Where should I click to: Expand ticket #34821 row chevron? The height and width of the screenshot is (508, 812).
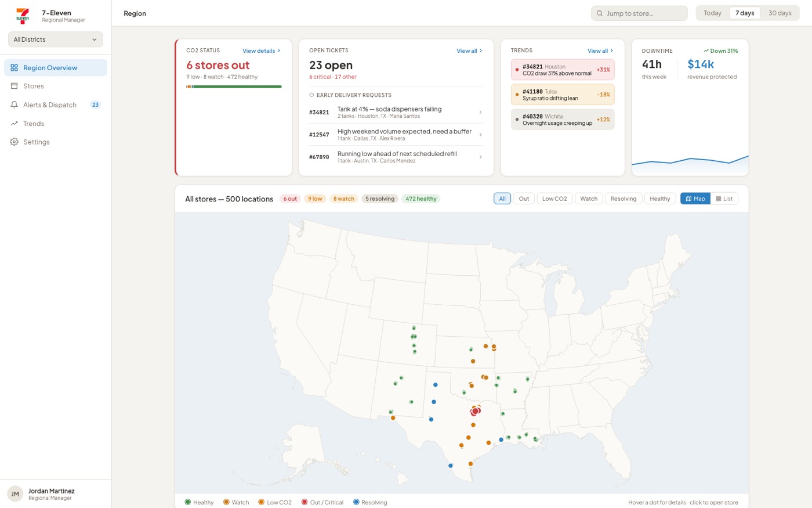coord(480,113)
